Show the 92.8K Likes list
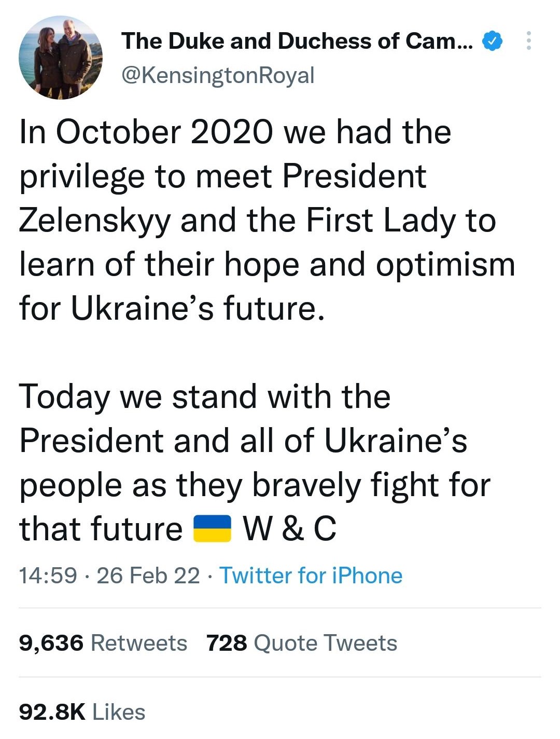This screenshot has width=560, height=739. (x=82, y=712)
